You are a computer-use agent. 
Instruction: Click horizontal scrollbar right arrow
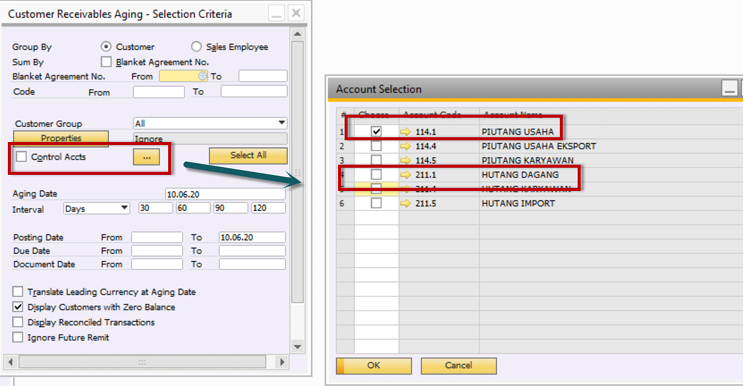click(x=282, y=362)
